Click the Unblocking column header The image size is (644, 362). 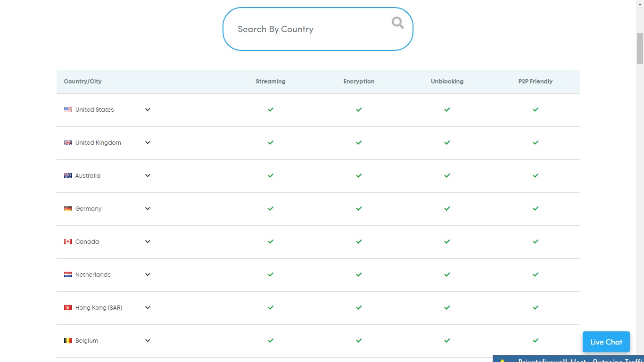pyautogui.click(x=447, y=82)
